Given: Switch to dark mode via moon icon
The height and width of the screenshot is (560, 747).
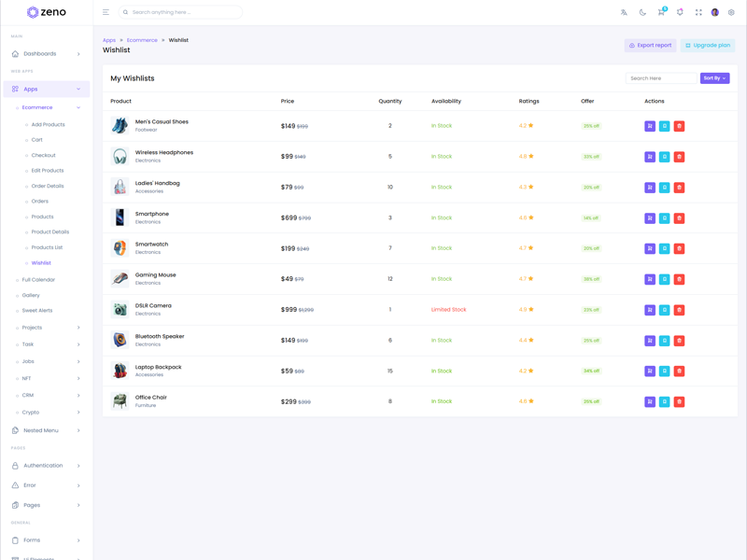Looking at the screenshot, I should click(642, 12).
